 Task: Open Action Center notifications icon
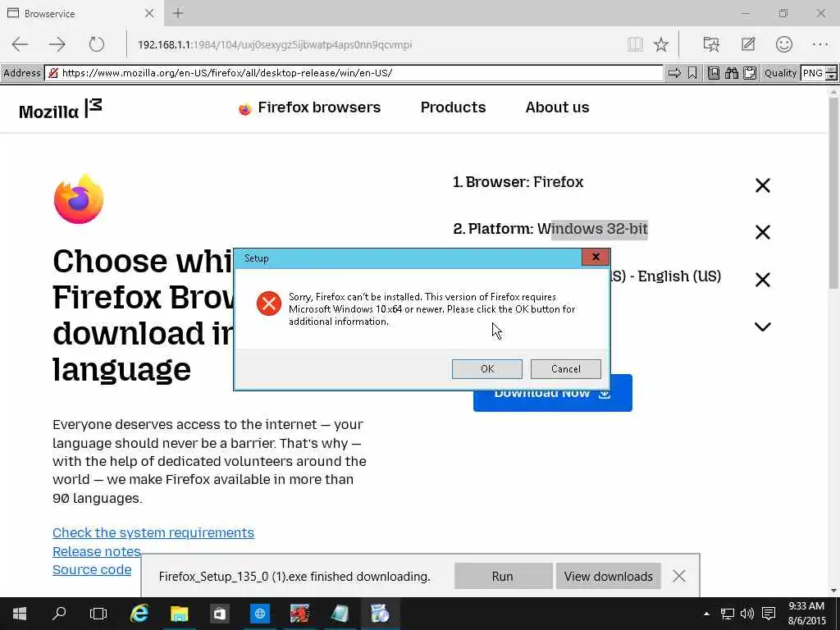pyautogui.click(x=769, y=614)
